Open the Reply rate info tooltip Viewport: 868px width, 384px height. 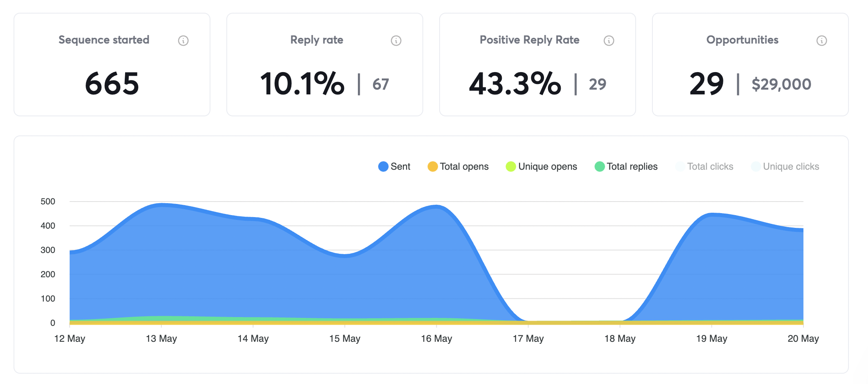click(396, 40)
